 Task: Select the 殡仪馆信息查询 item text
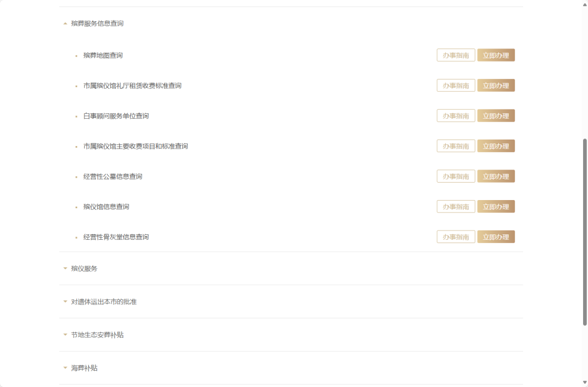coord(106,207)
